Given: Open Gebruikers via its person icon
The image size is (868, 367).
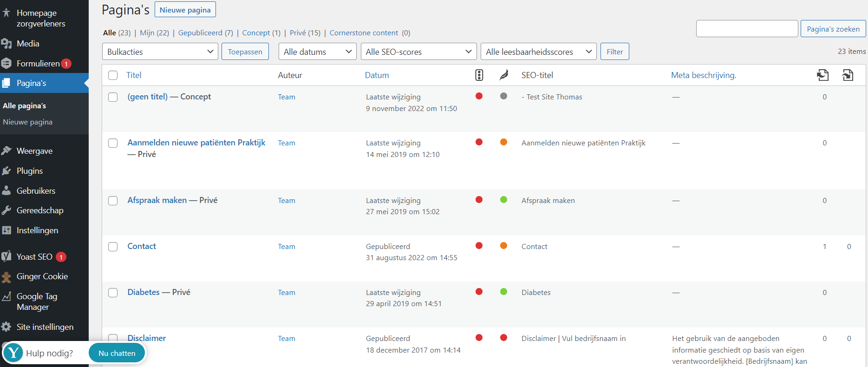Looking at the screenshot, I should 7,190.
